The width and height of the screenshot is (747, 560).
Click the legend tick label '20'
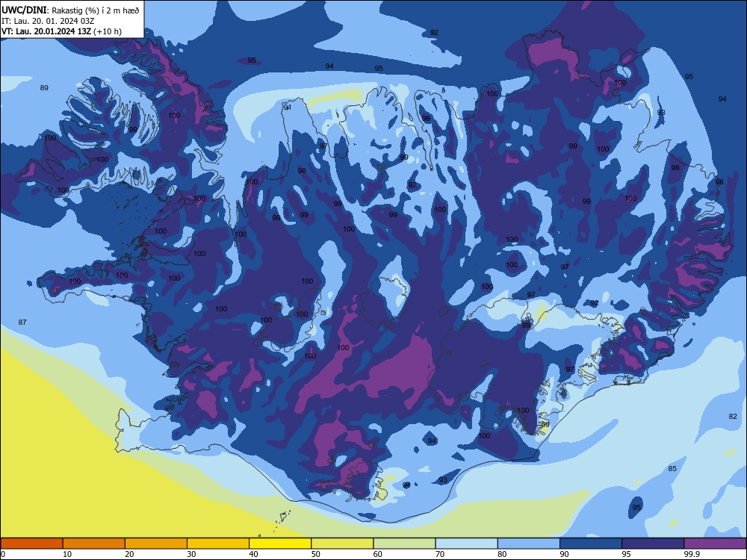coord(129,554)
